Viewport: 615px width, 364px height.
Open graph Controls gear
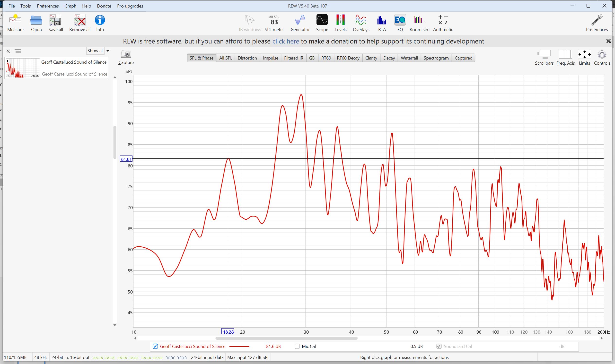(x=602, y=55)
